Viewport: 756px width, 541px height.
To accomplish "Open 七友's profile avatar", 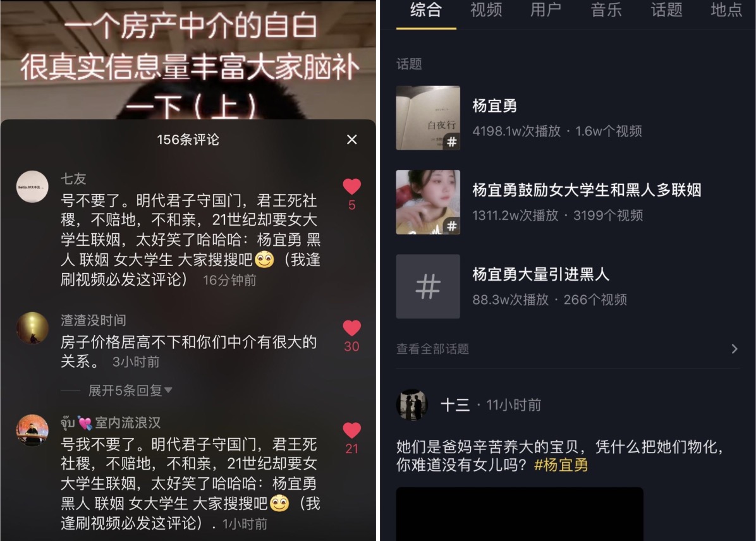I will 32,186.
